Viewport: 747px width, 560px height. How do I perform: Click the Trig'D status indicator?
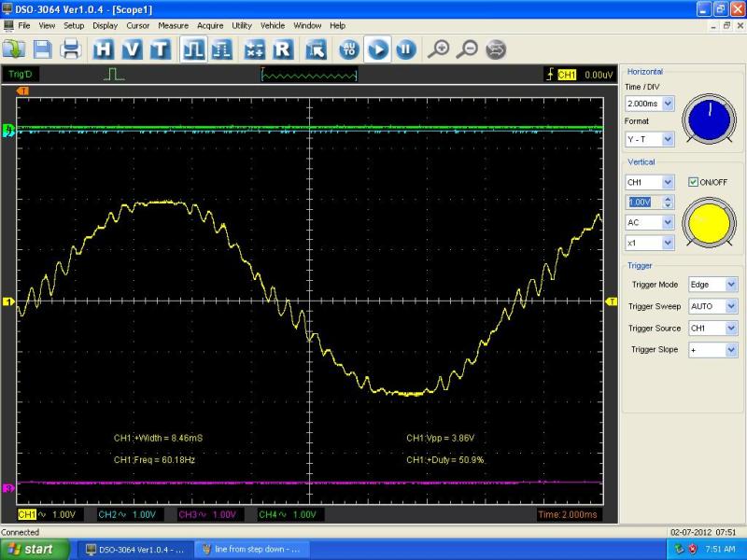point(21,75)
